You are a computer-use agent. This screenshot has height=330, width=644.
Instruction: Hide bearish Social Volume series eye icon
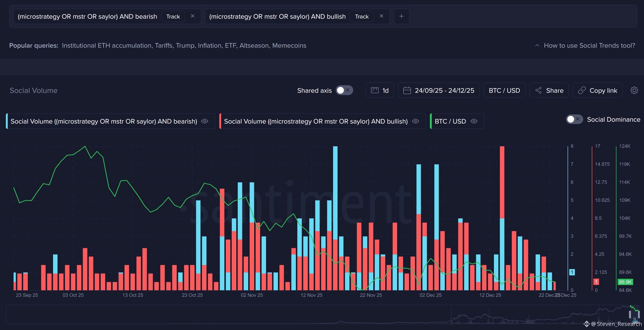(205, 121)
